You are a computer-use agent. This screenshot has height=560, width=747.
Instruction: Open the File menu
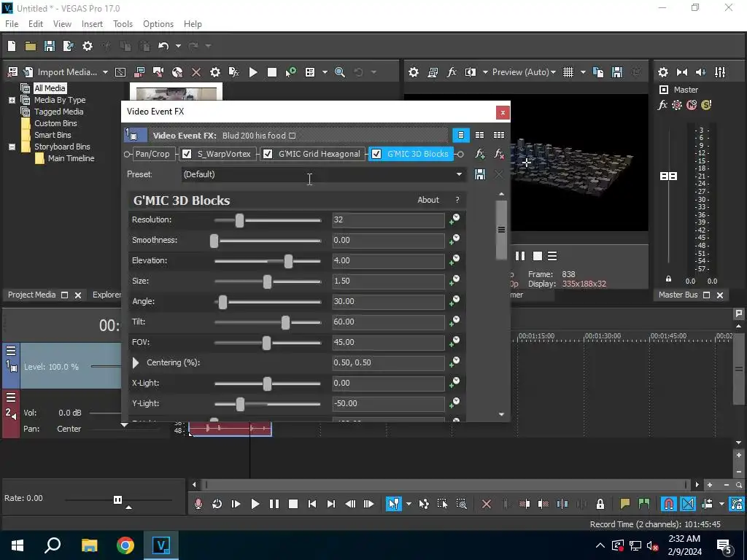point(12,24)
